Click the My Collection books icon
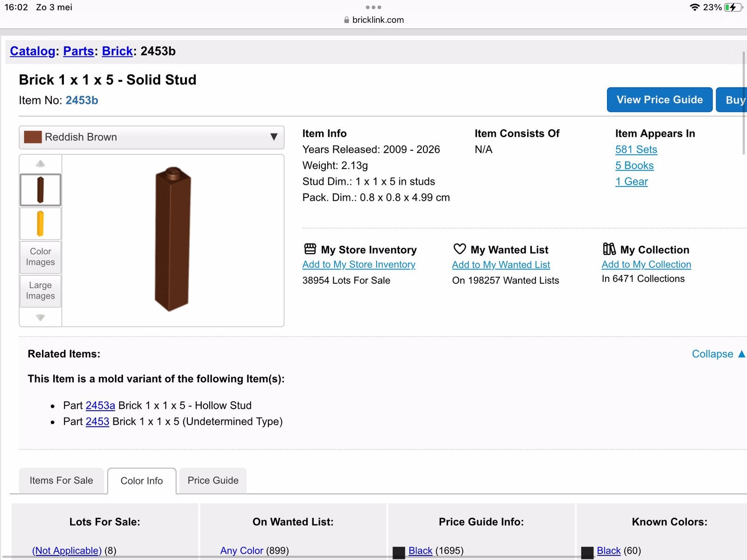This screenshot has width=747, height=560. pyautogui.click(x=609, y=249)
